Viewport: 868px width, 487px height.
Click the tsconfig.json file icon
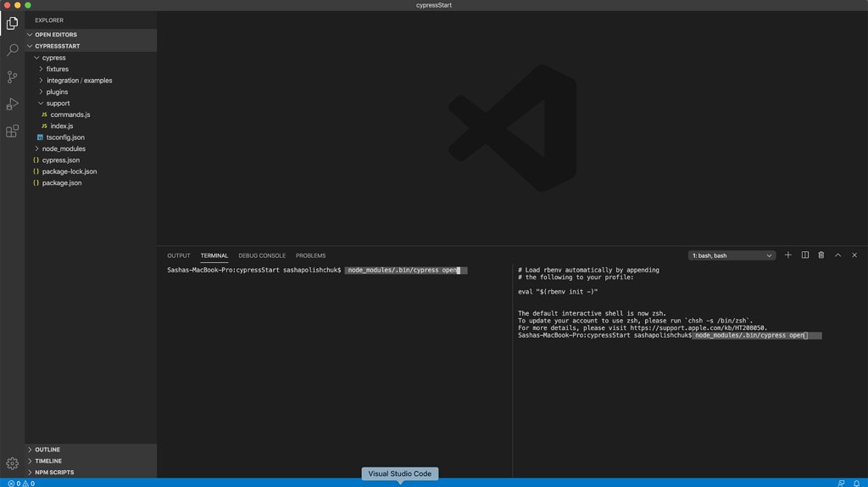(x=40, y=137)
